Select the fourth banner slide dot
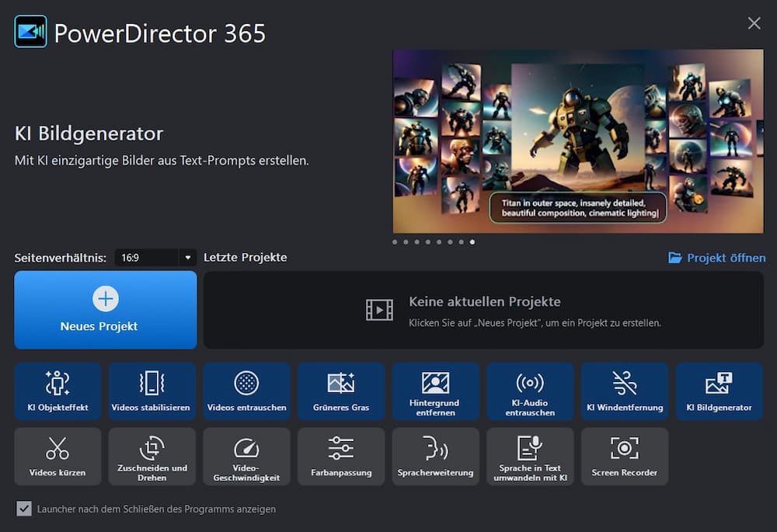The image size is (777, 532). [427, 242]
